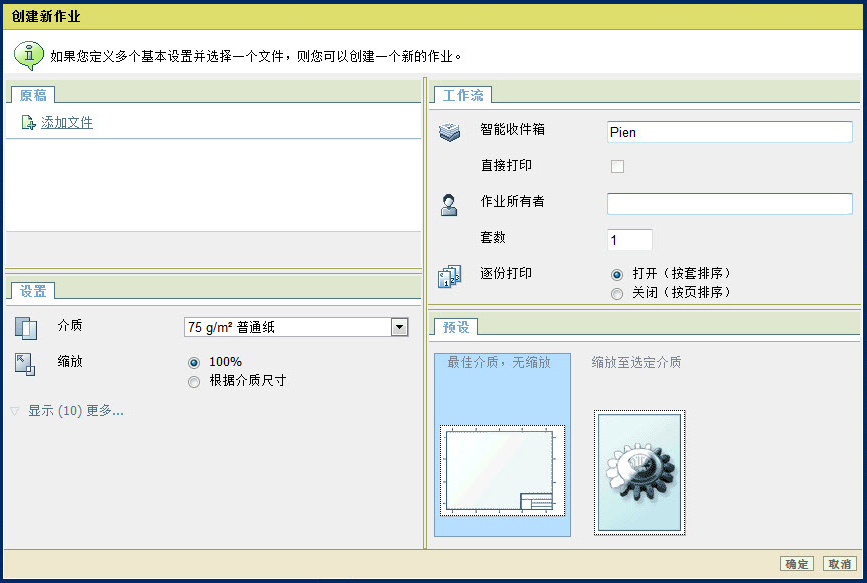Click the 预设 tab

456,327
